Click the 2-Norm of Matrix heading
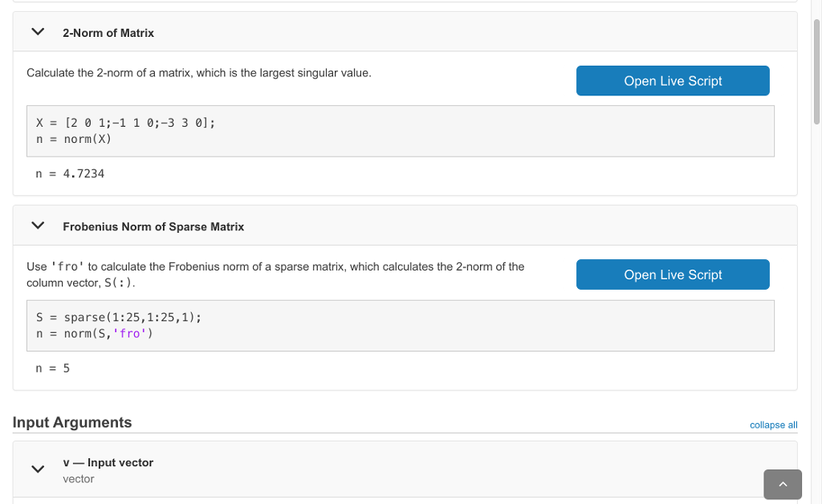Viewport: 822px width, 504px height. click(108, 33)
